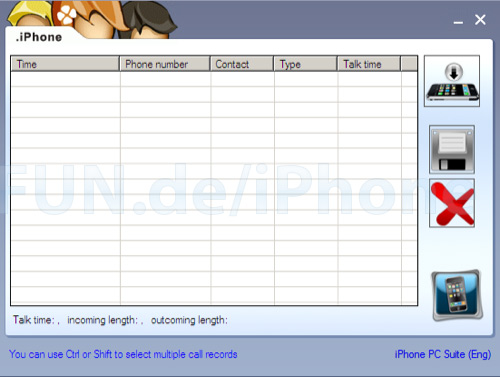This screenshot has height=377, width=500.
Task: Click the Ctrl or Shift multiple records hint
Action: coord(123,354)
